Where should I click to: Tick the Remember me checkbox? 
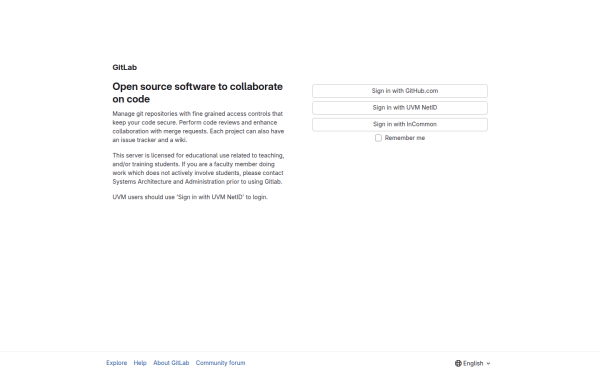(x=378, y=138)
